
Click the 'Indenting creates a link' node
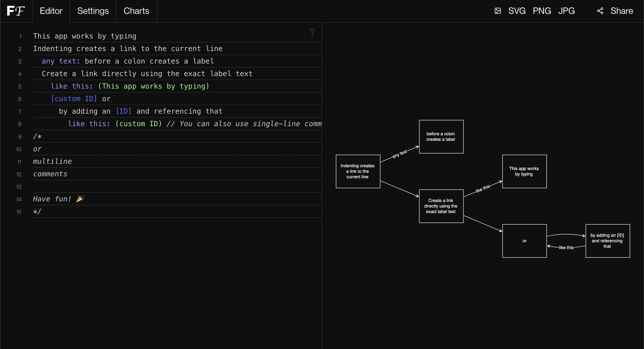coord(358,171)
